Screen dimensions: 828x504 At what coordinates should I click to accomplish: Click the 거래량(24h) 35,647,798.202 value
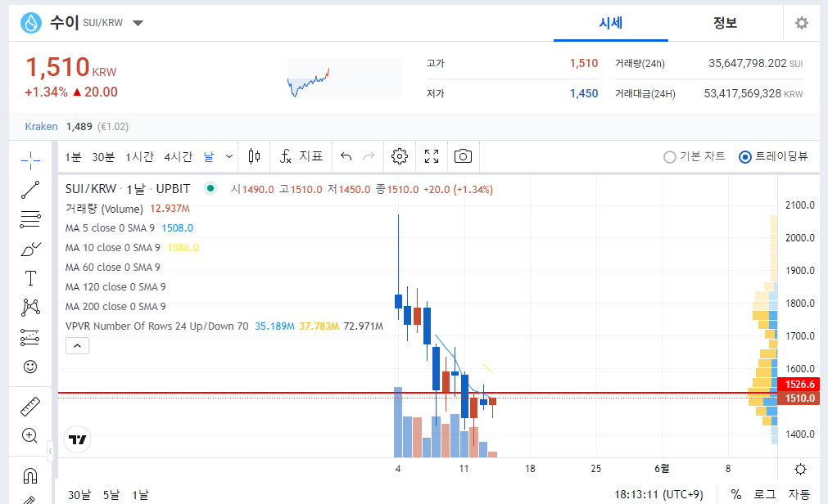(748, 63)
